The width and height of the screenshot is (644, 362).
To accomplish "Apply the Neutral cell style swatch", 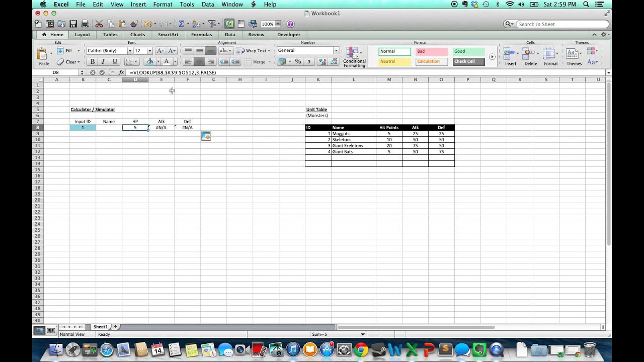I will click(x=394, y=61).
